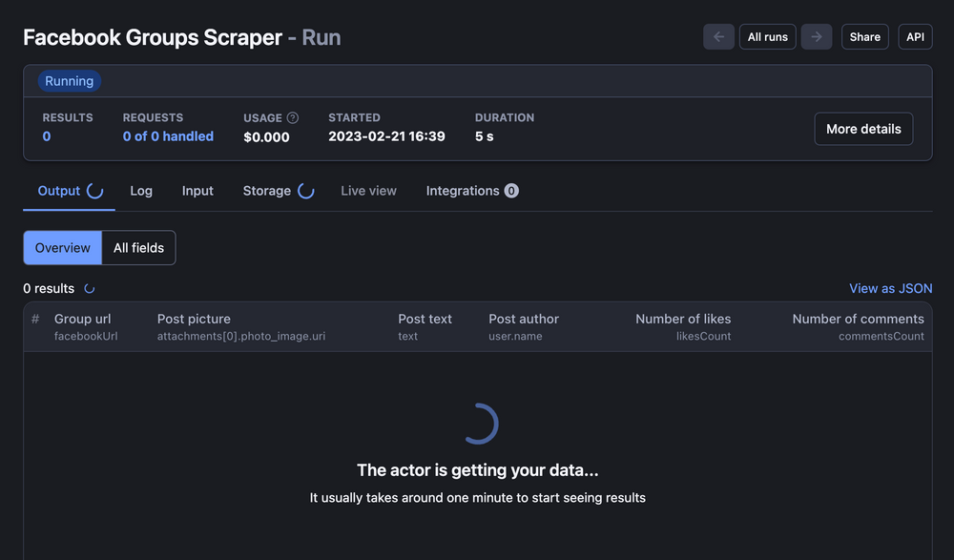Go to next run with right arrow

pos(817,37)
